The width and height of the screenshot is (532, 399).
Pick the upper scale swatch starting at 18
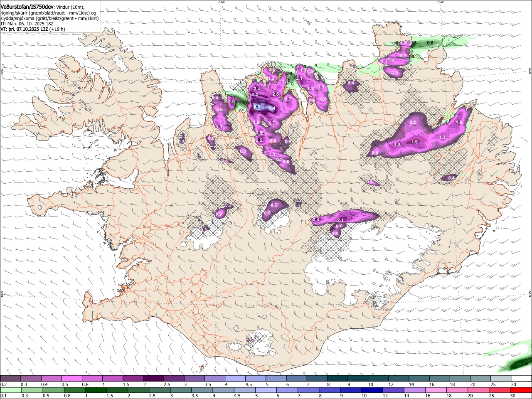pos(460,379)
